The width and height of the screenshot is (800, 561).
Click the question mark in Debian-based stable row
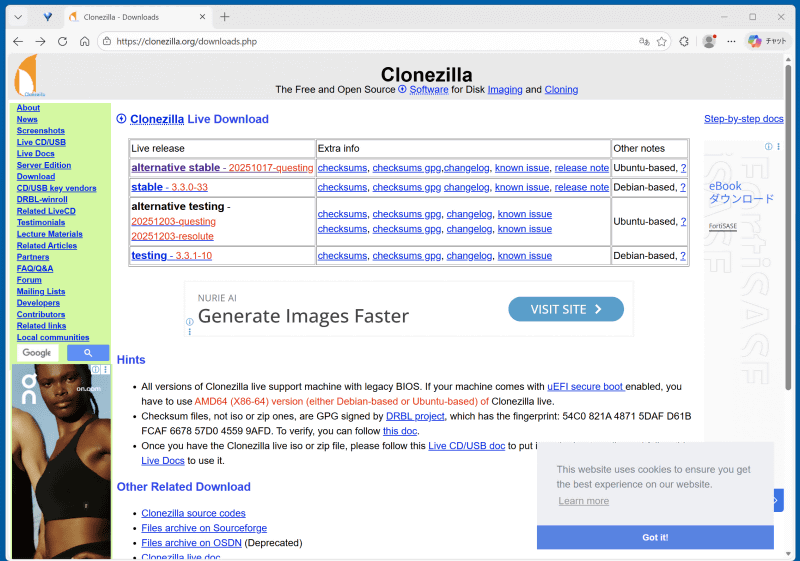[x=683, y=187]
